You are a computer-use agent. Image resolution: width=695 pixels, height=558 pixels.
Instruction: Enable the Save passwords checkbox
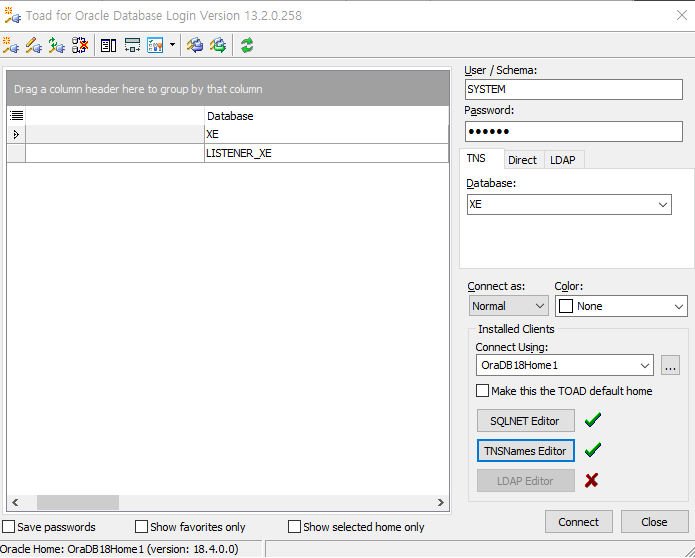8,527
